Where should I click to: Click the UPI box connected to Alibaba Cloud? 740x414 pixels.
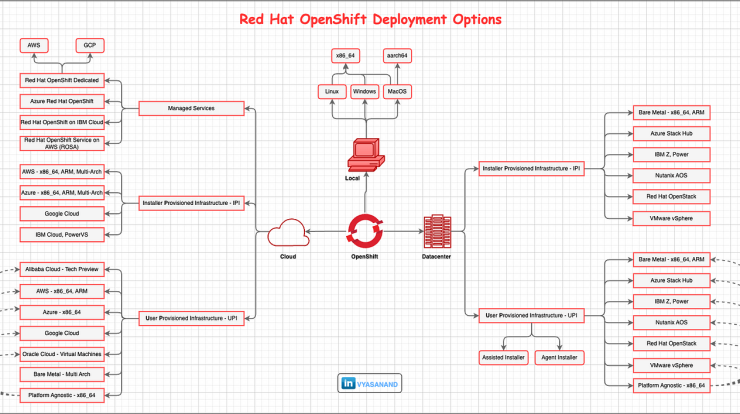click(191, 319)
